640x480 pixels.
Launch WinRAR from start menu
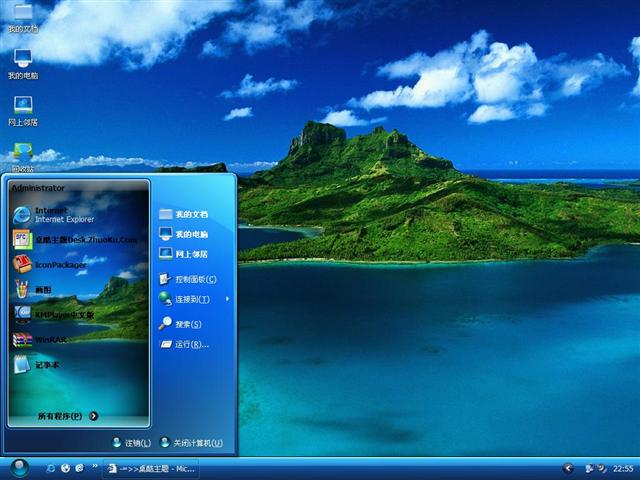[x=39, y=340]
